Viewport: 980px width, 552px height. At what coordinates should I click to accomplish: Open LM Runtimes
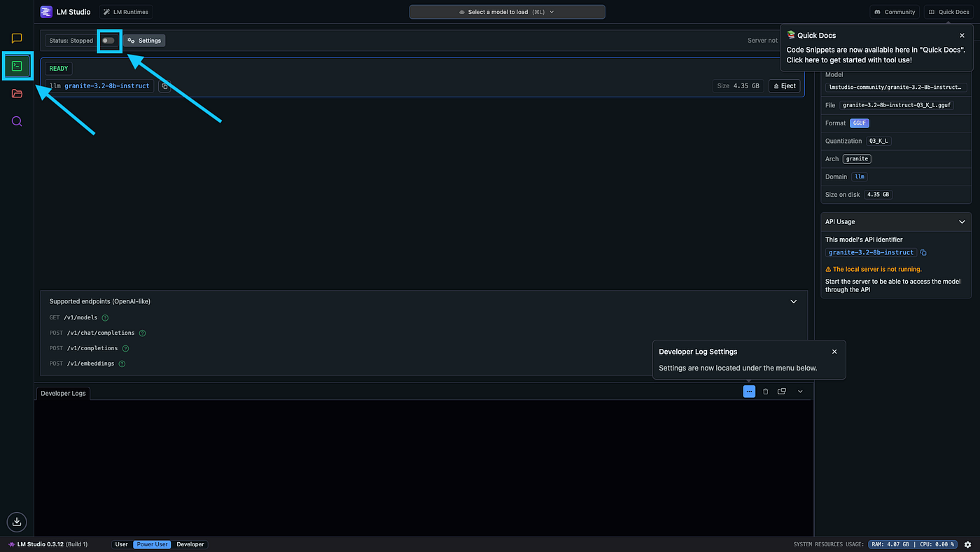(x=126, y=12)
